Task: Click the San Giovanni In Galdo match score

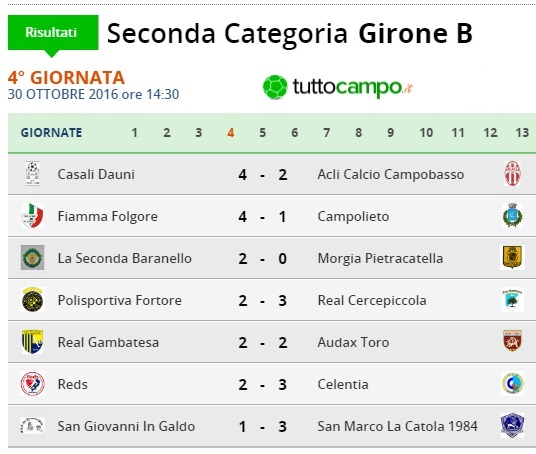Action: tap(262, 426)
